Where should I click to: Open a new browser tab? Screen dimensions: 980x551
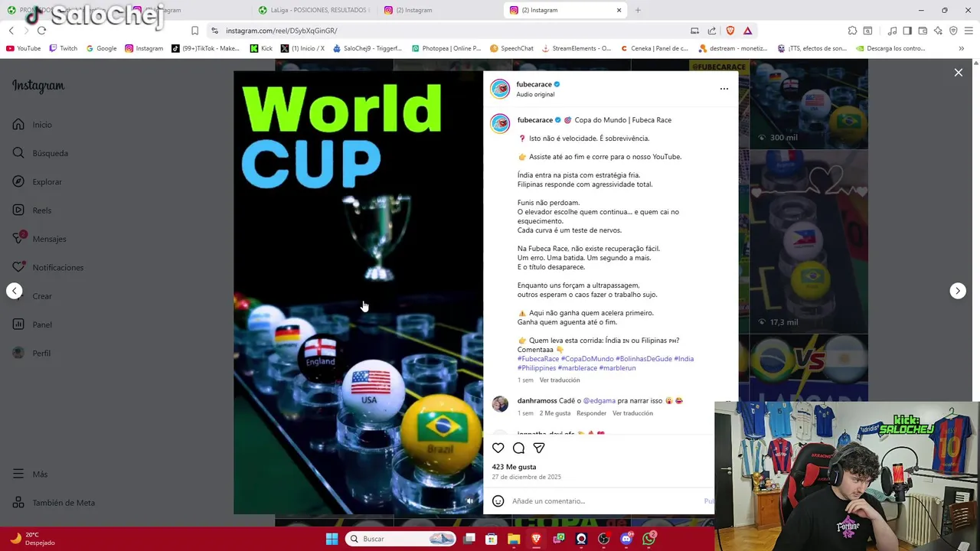[x=638, y=10]
